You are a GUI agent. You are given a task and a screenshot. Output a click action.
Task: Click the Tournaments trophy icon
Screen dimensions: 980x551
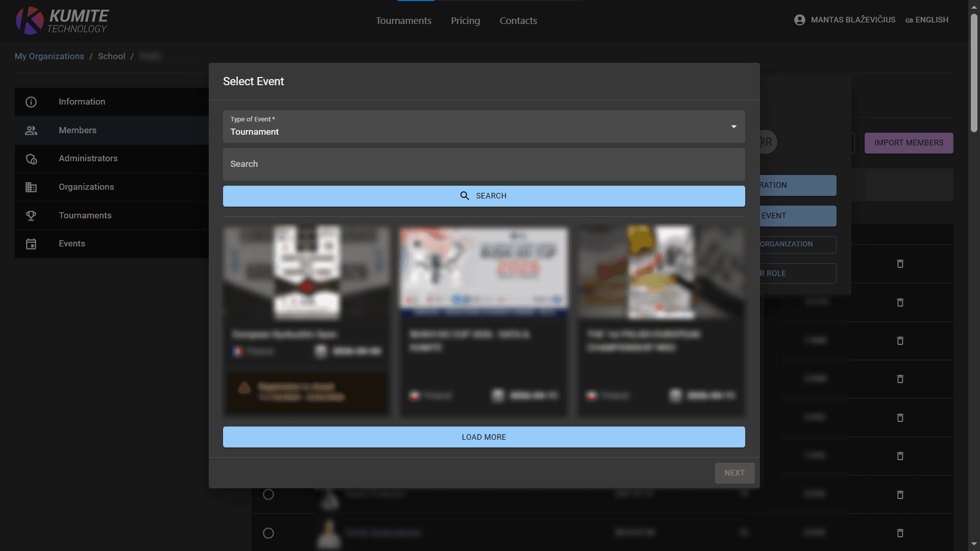point(31,216)
